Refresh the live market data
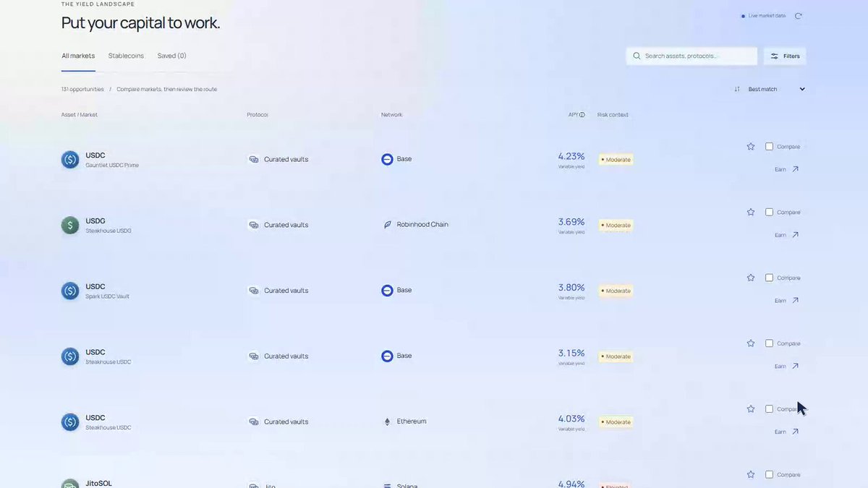The height and width of the screenshot is (488, 868). pos(798,16)
